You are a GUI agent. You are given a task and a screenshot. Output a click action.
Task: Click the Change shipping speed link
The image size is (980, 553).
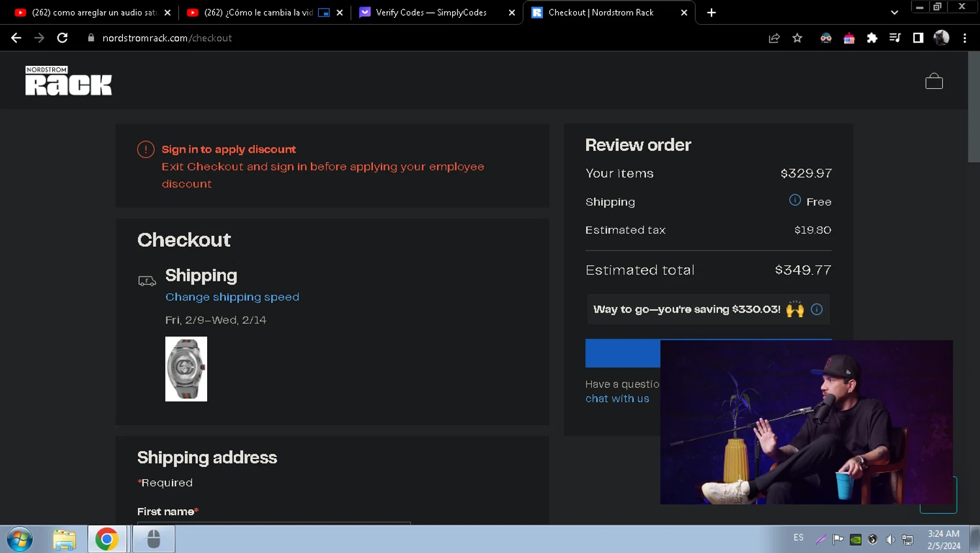(x=232, y=297)
